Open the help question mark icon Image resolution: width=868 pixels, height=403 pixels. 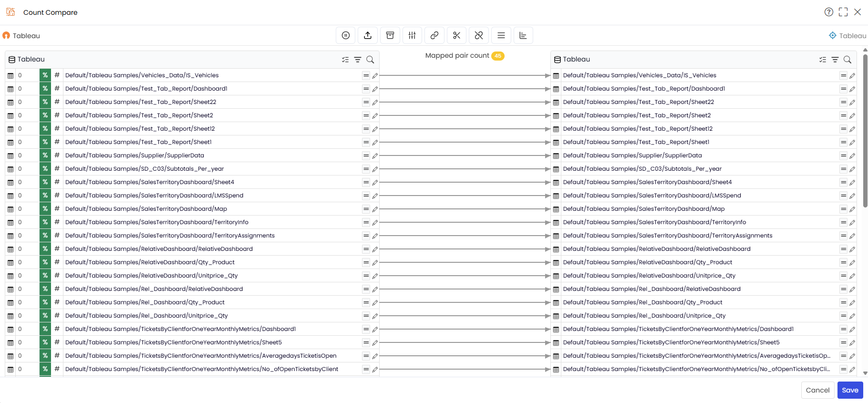(829, 12)
